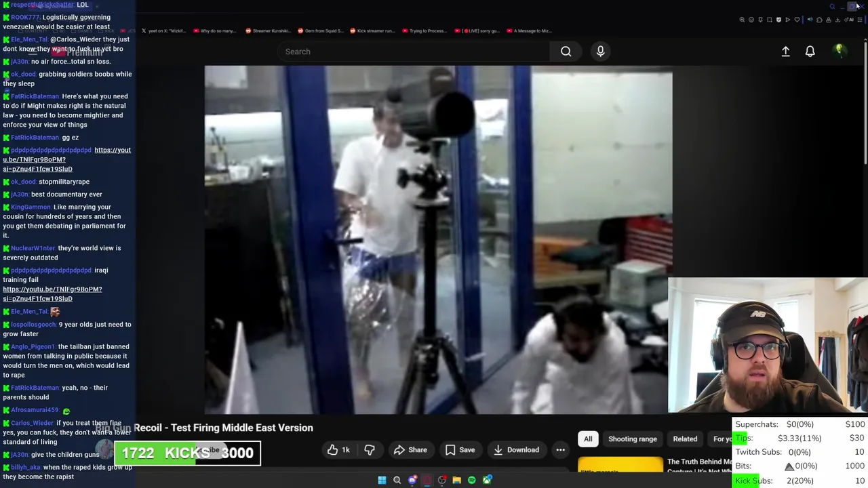Click chat username 'FatRickBateman' saying 'gg ez'
This screenshot has width=868, height=488.
pyautogui.click(x=35, y=138)
